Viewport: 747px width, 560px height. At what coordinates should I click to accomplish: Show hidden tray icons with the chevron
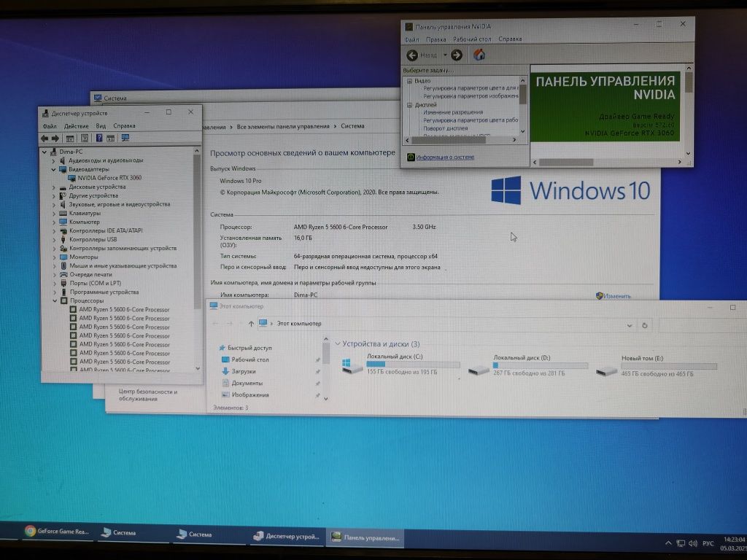tap(668, 542)
